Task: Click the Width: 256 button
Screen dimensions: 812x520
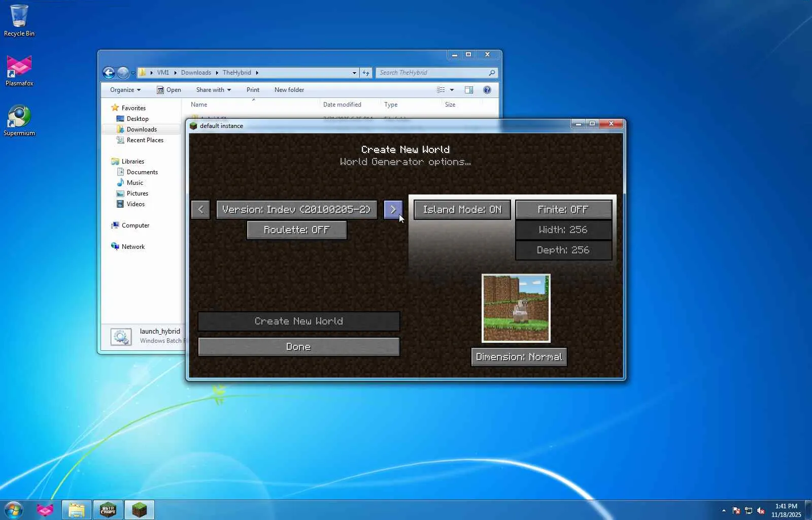Action: click(x=563, y=230)
